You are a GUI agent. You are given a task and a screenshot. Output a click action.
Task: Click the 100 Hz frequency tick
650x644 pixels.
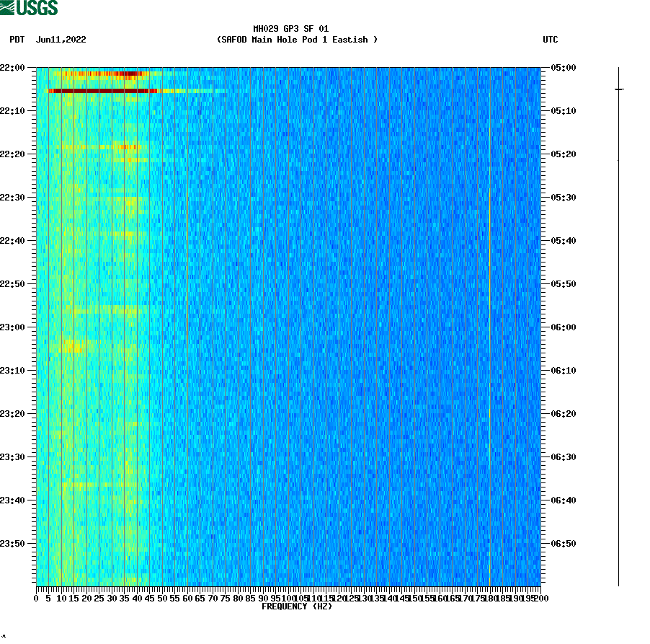point(288,597)
